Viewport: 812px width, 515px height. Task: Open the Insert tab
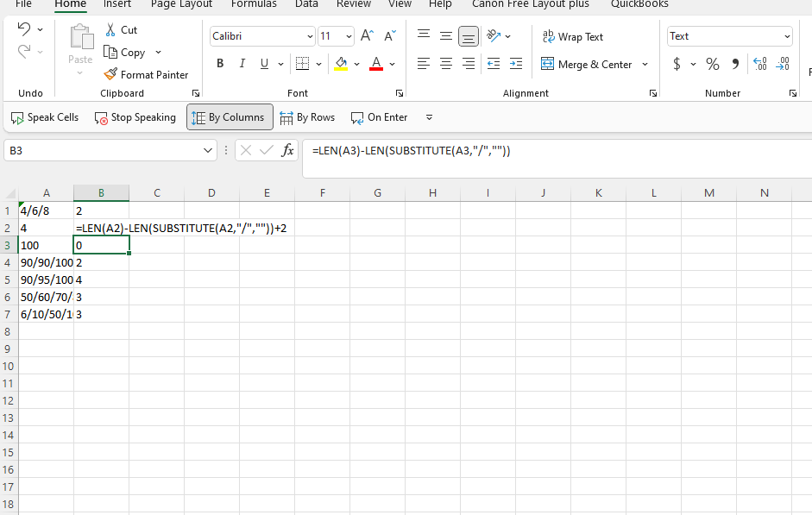[x=117, y=4]
